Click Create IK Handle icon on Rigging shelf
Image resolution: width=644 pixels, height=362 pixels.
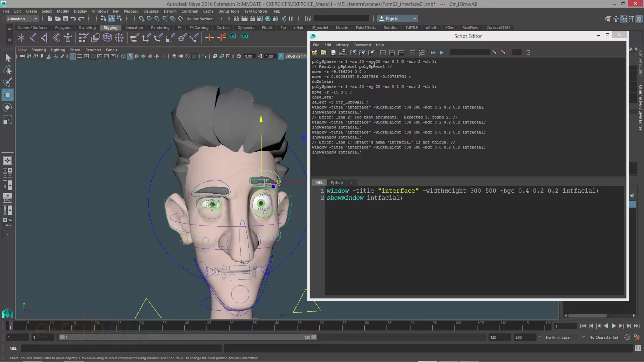(44, 38)
